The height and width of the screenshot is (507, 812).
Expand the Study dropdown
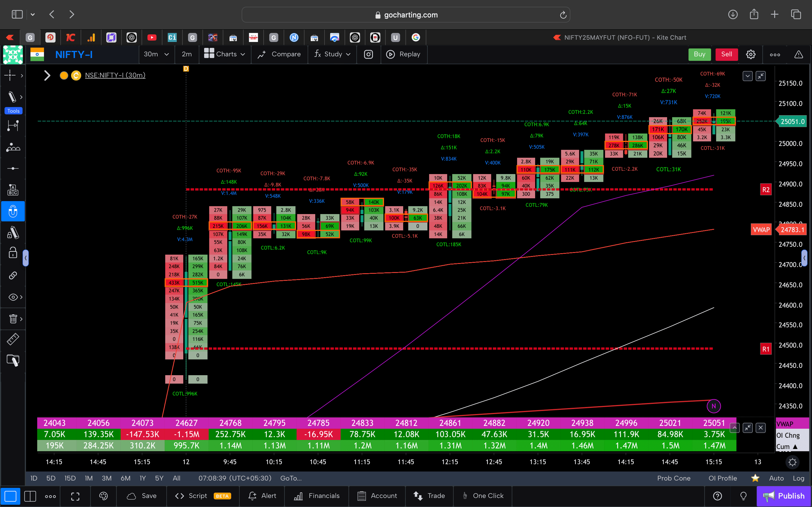pos(332,54)
